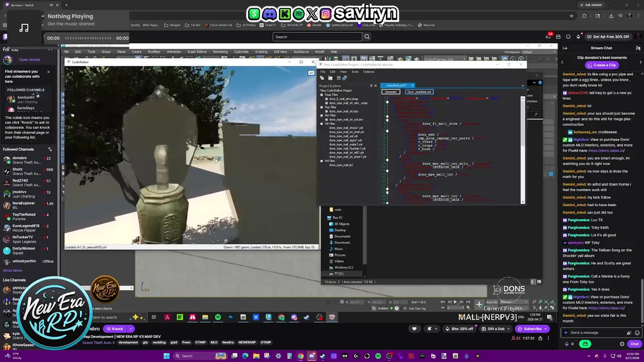The image size is (644, 362).
Task: Collapse the Ytyp Files tree node
Action: [x=321, y=107]
